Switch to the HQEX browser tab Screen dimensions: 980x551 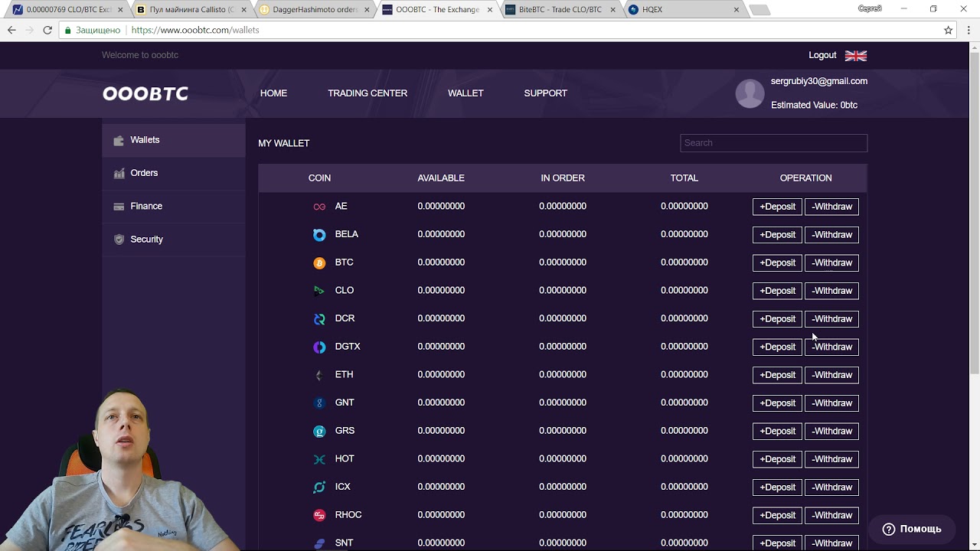[681, 10]
